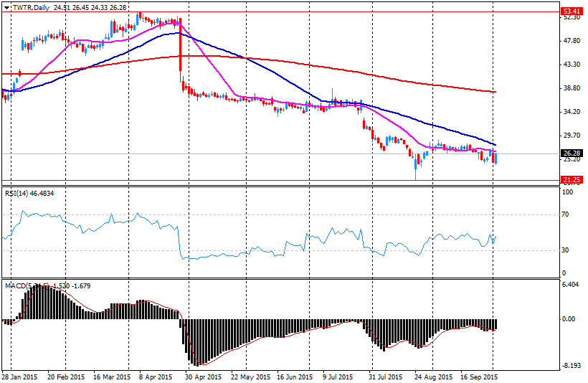The width and height of the screenshot is (588, 383).
Task: Select the 29.70 price axis value
Action: coord(572,135)
